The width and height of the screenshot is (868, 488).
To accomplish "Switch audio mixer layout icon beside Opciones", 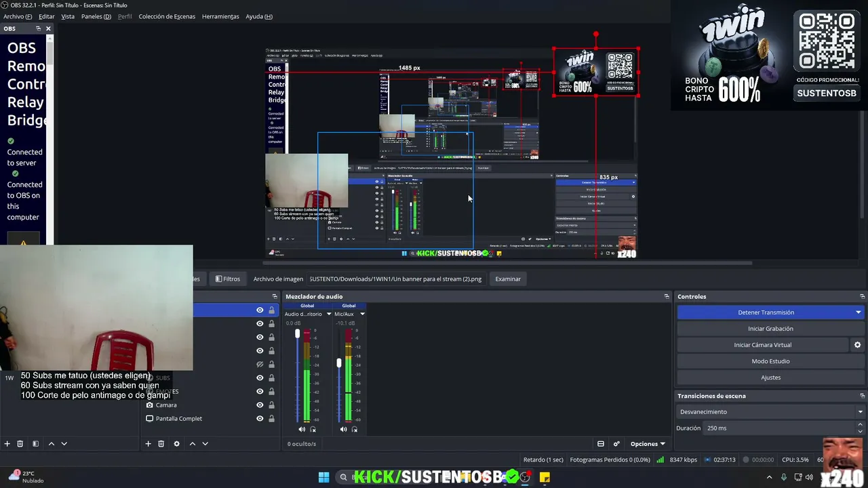I will coord(601,444).
